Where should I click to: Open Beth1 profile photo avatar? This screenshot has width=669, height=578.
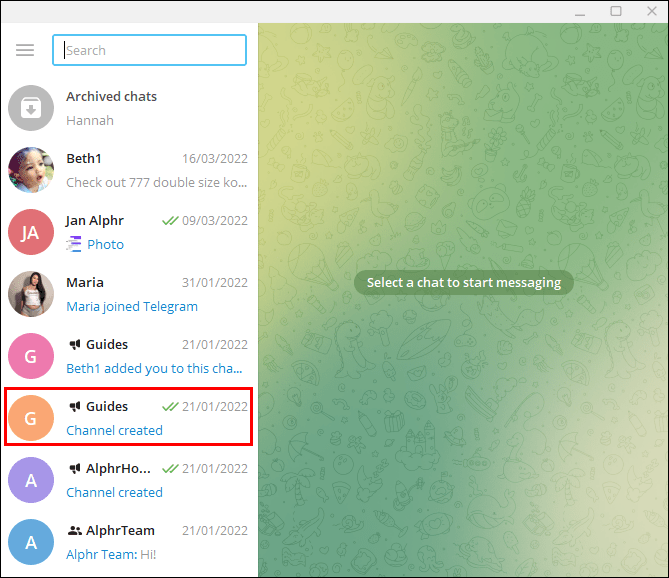pos(31,170)
